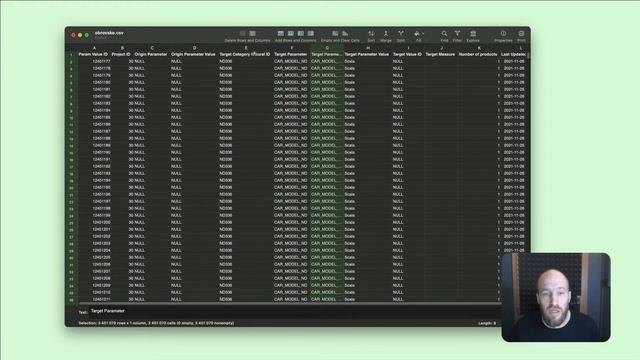
Task: Open the Filter funnel tool
Action: [458, 33]
